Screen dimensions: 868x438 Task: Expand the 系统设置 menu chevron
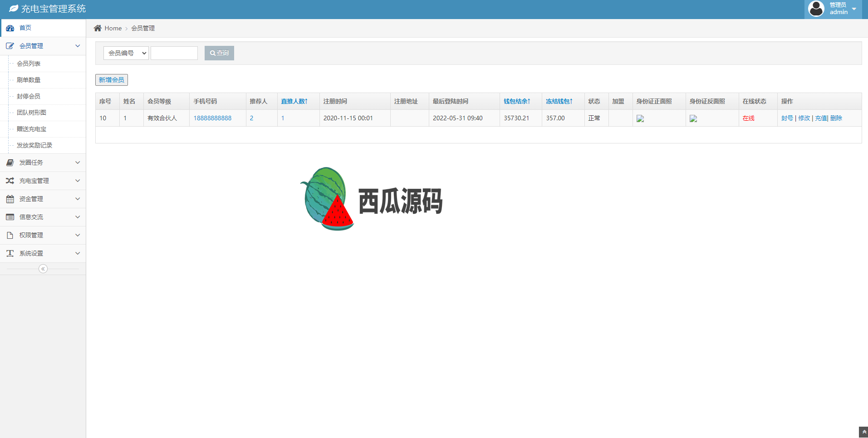pos(78,253)
